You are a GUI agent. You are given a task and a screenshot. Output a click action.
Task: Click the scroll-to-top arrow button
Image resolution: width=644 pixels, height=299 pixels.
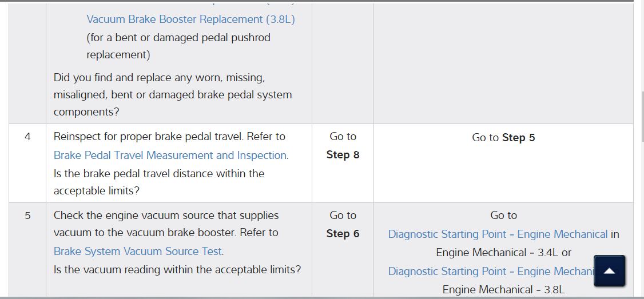coord(609,271)
